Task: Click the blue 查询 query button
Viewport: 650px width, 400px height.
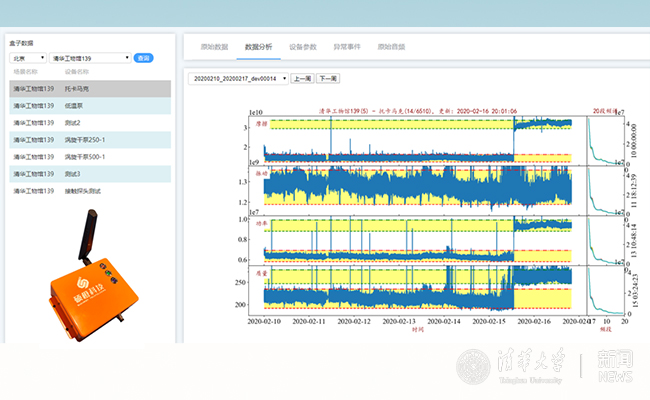Action: (144, 58)
